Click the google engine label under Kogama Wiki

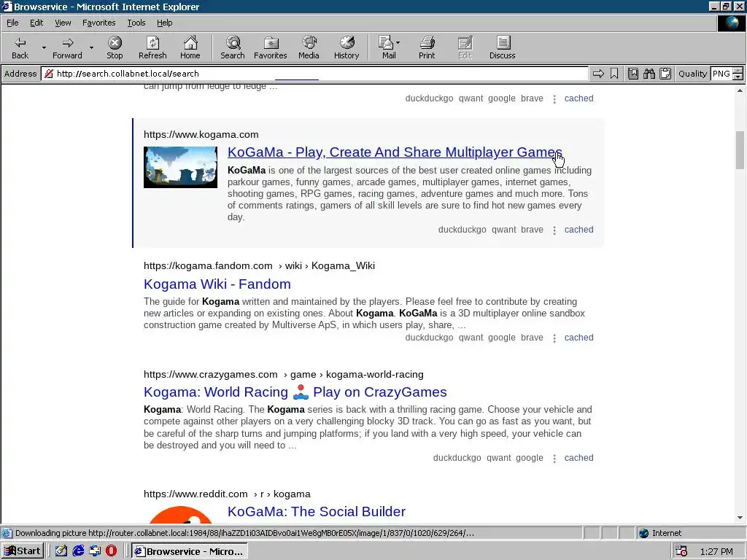click(x=502, y=338)
